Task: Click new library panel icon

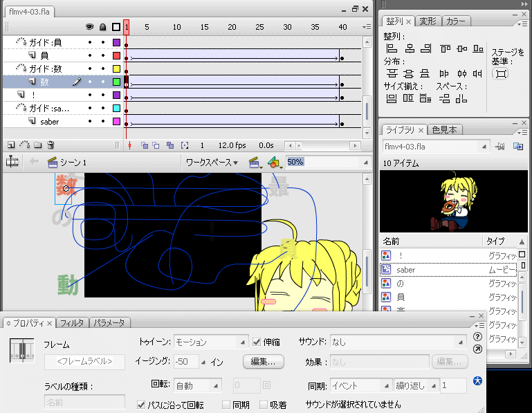Action: [518, 147]
